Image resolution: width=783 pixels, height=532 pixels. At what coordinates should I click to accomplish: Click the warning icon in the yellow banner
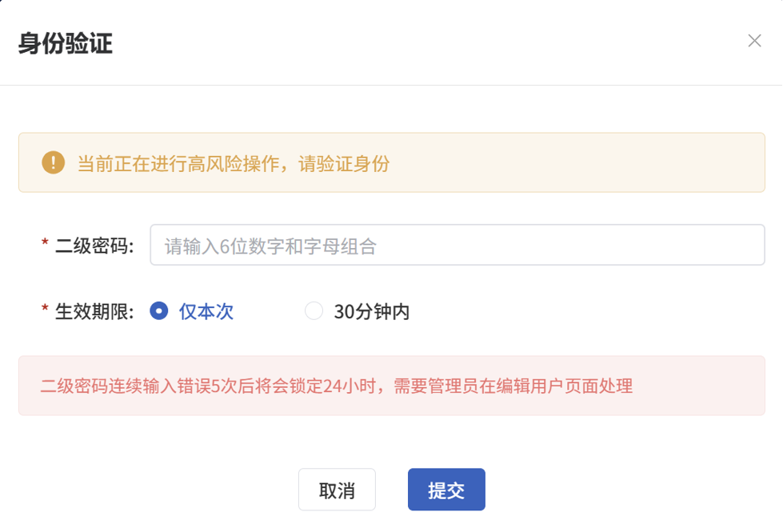[53, 162]
